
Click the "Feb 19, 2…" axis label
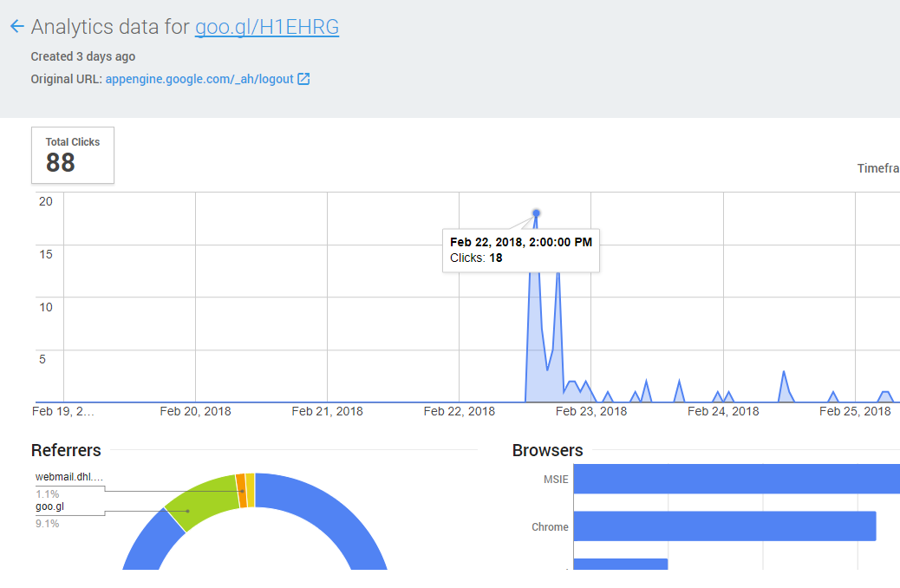[x=63, y=411]
